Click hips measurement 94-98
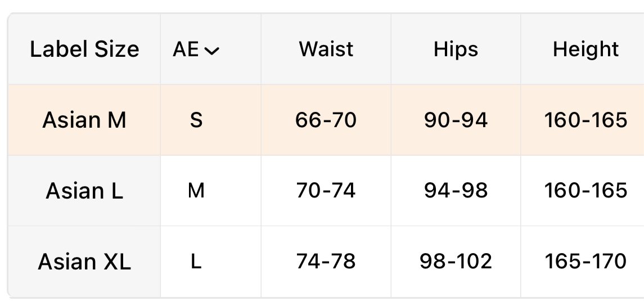Screen dimensions: 644x301 click(456, 191)
